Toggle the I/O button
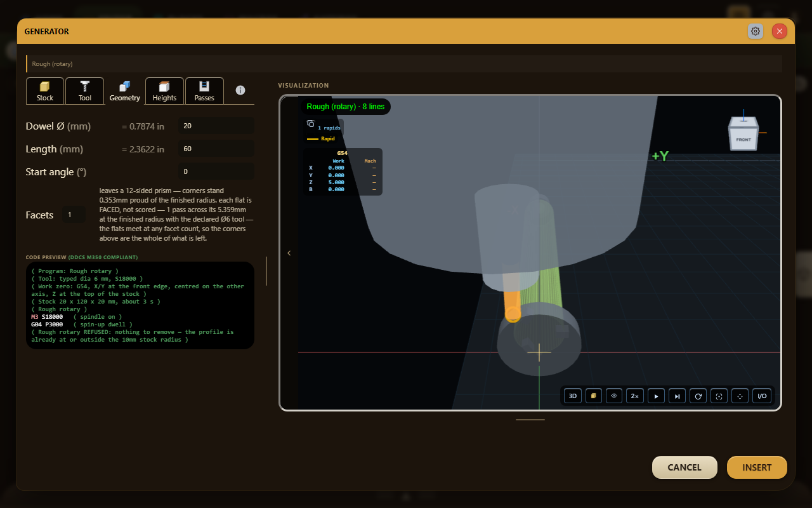Viewport: 812px width, 508px height. click(x=763, y=396)
